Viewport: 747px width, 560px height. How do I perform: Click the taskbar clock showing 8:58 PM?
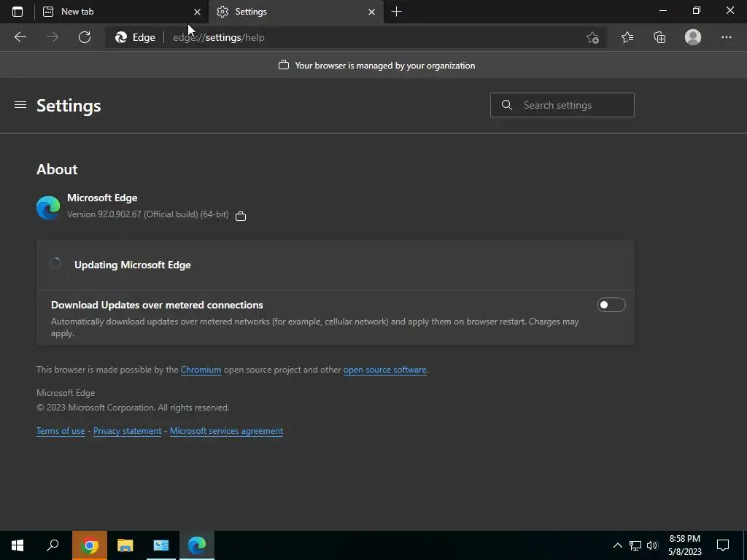[684, 545]
